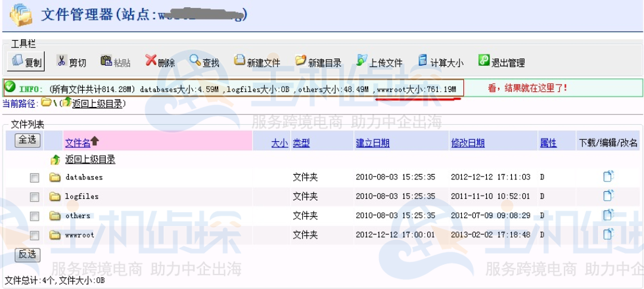Click the file manager logo icon in header
644x289 pixels.
tap(21, 14)
